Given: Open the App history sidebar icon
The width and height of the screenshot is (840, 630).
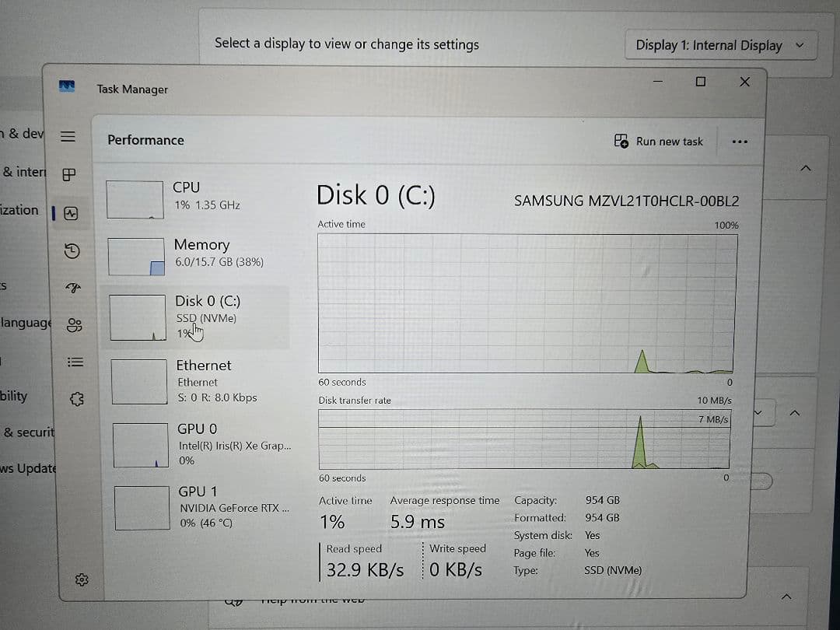Looking at the screenshot, I should tap(72, 250).
